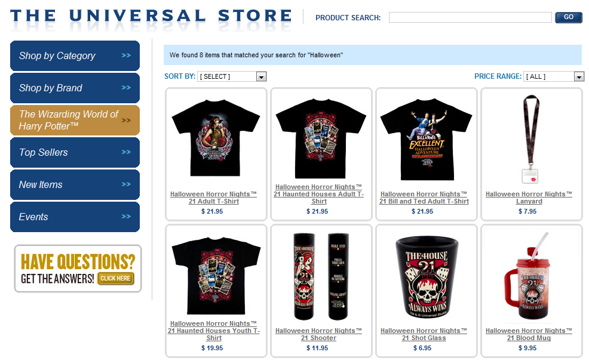589x364 pixels.
Task: Open the Lanyard product image
Action: tap(531, 139)
